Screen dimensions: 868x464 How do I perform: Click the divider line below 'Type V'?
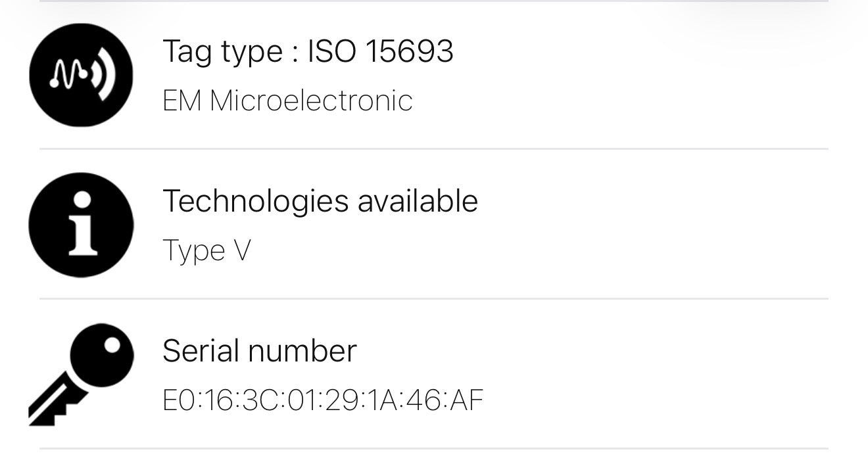434,298
